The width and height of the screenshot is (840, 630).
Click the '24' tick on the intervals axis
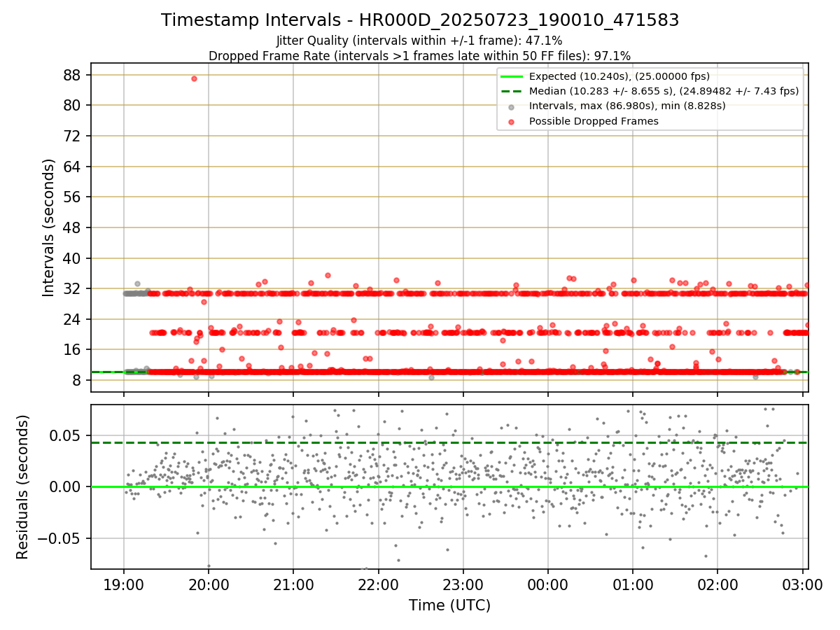tap(72, 319)
